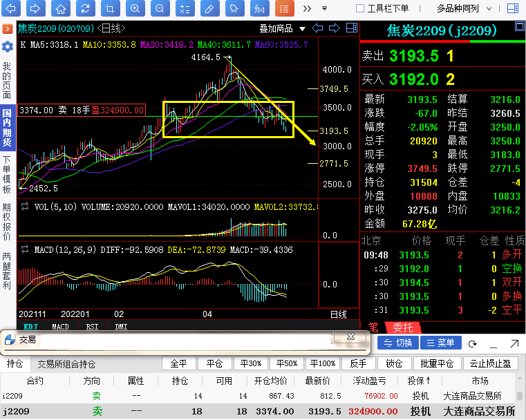Click the refresh icon in toolbar
This screenshot has width=526, height=420.
pyautogui.click(x=84, y=9)
